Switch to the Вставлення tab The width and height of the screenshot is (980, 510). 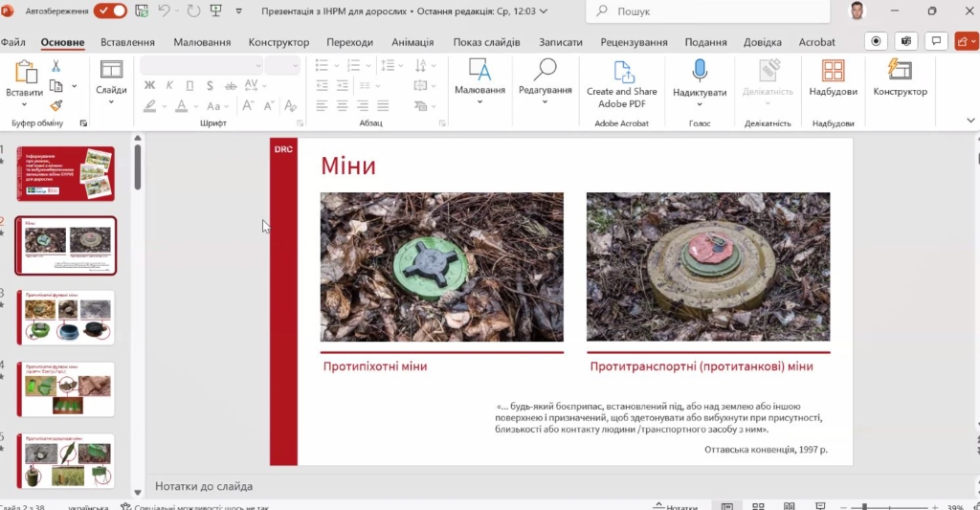tap(127, 42)
